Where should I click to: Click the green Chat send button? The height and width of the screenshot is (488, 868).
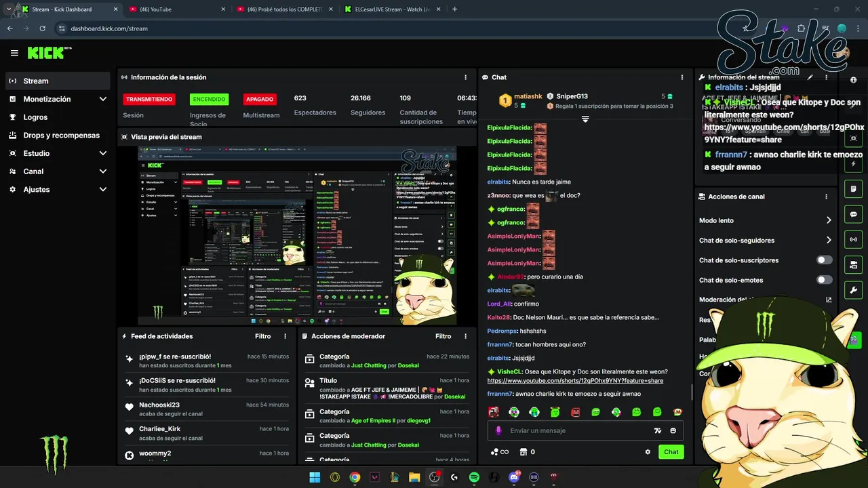pyautogui.click(x=671, y=452)
